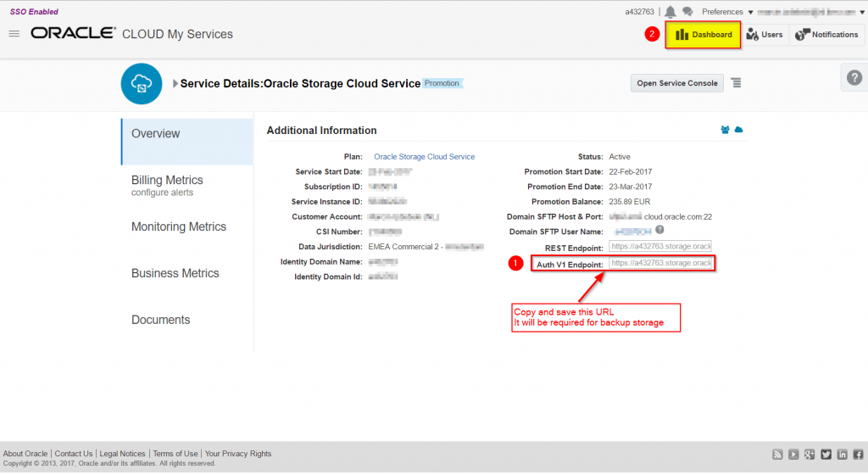Expand the Service Details disclosure triangle
Viewport: 868px width, 475px height.
pos(175,84)
